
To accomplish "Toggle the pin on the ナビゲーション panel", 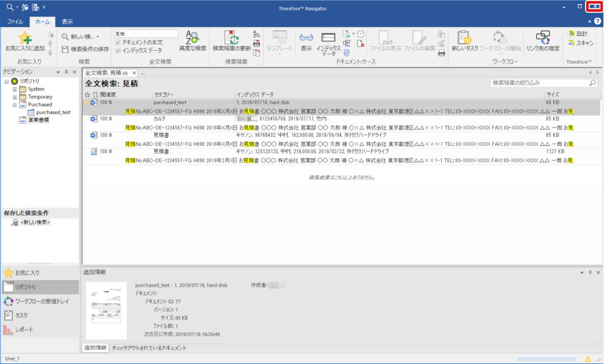I will coord(66,72).
